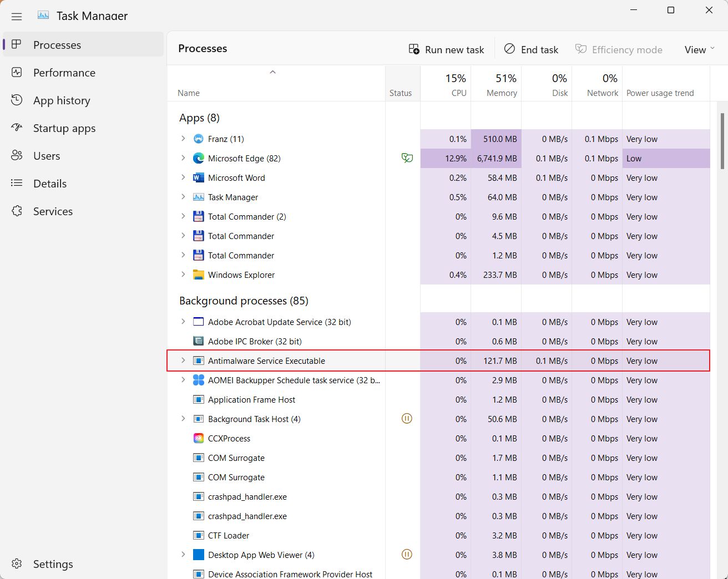
Task: Sort processes by CPU usage column
Action: coord(446,84)
